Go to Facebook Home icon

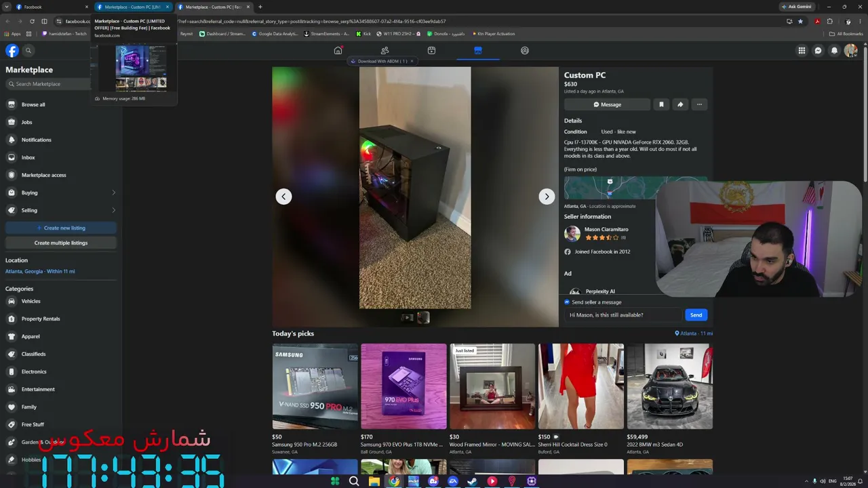click(338, 50)
